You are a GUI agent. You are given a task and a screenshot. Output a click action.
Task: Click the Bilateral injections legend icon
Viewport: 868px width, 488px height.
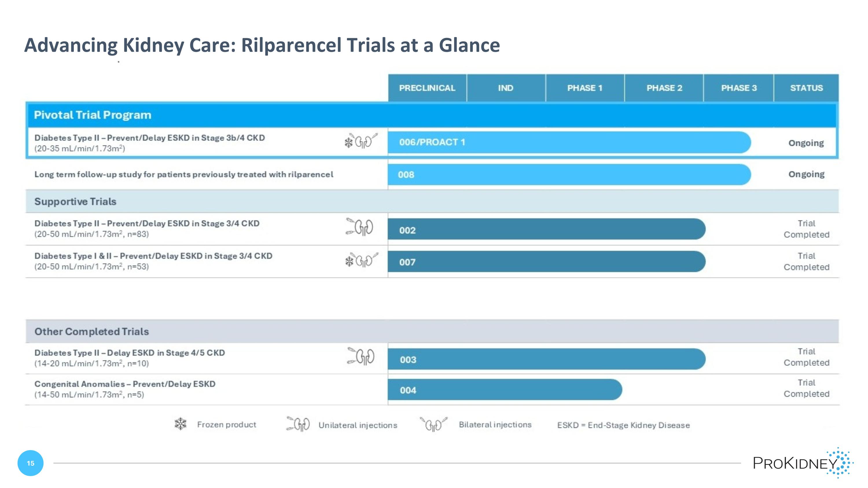tap(434, 424)
